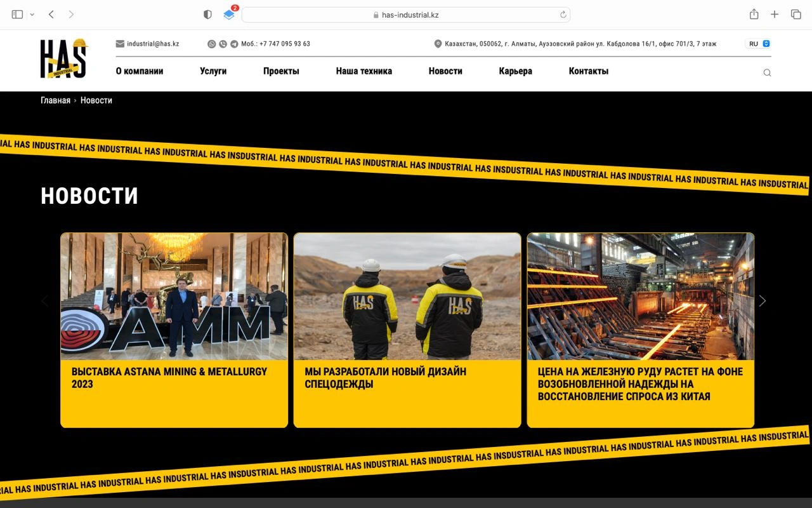The image size is (812, 508).
Task: Open the privacy shield report icon
Action: coord(207,15)
